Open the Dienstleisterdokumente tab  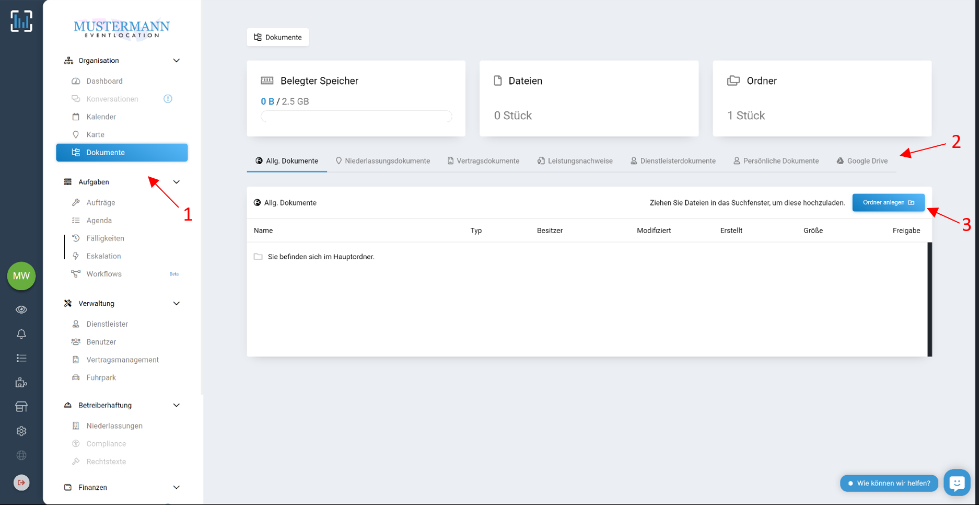[673, 161]
